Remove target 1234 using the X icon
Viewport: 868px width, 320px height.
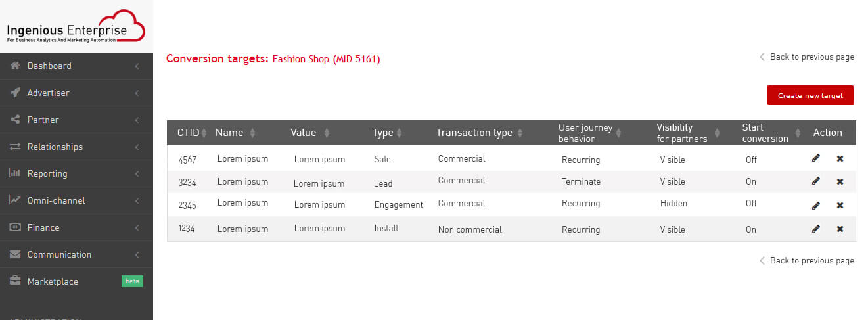tap(840, 229)
